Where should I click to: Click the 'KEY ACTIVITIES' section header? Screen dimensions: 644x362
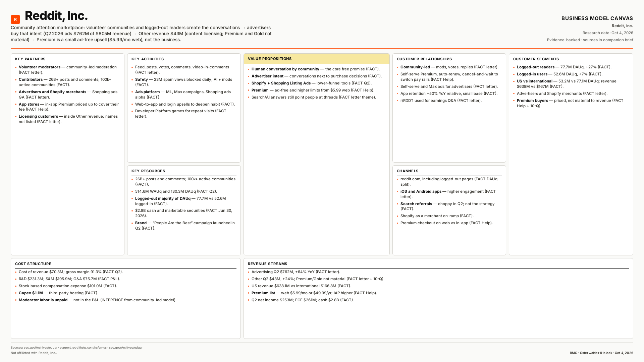pos(148,59)
